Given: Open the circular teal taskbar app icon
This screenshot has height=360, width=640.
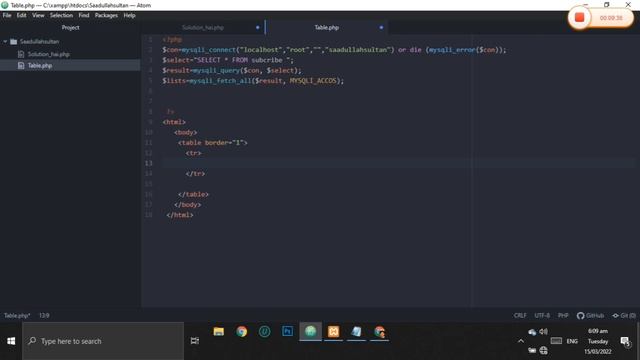Looking at the screenshot, I should click(264, 331).
